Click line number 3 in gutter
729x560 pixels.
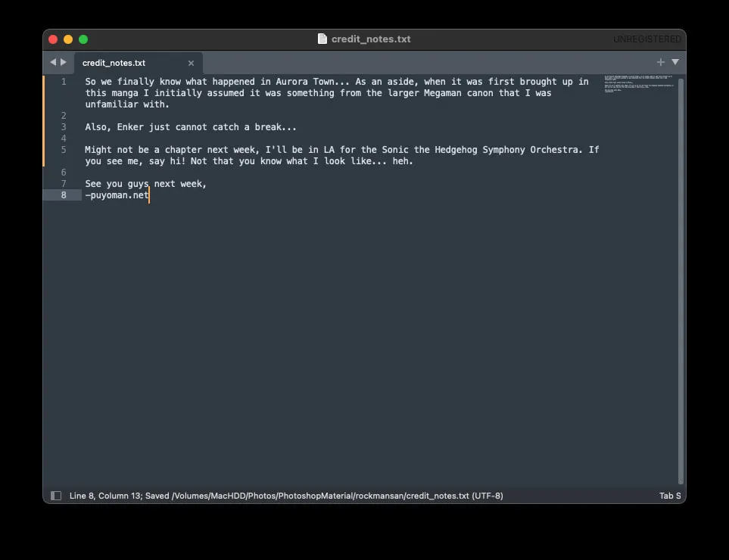(64, 127)
